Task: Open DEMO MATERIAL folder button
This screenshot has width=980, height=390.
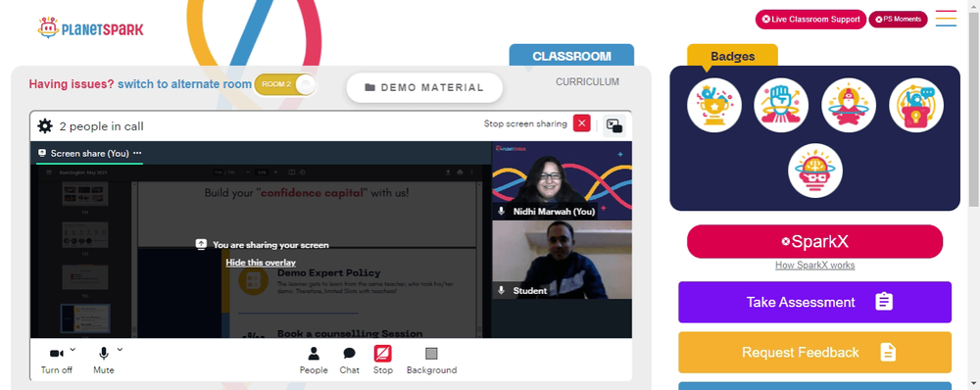Action: click(424, 87)
